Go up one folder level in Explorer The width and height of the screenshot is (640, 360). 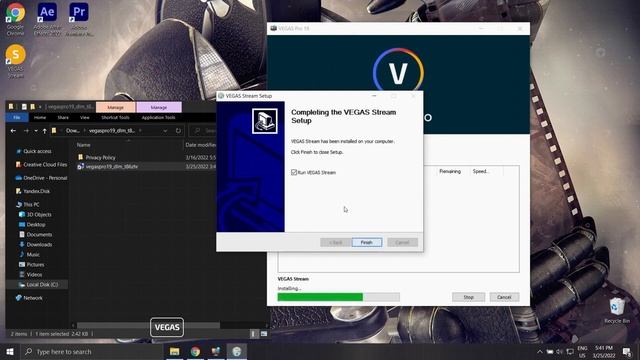[x=44, y=131]
